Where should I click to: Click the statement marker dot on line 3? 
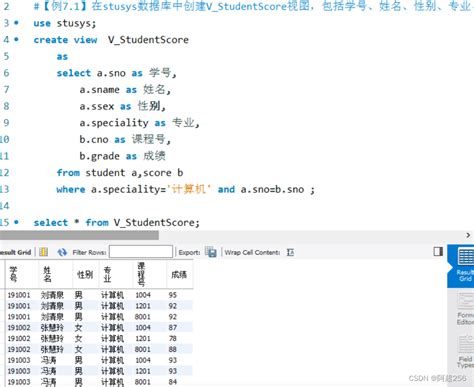pyautogui.click(x=16, y=23)
